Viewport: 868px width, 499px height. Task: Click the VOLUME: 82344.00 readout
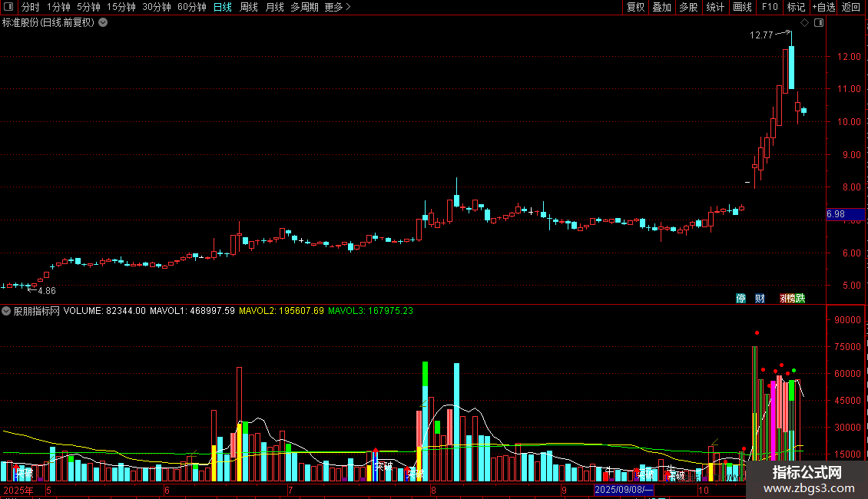[x=104, y=311]
